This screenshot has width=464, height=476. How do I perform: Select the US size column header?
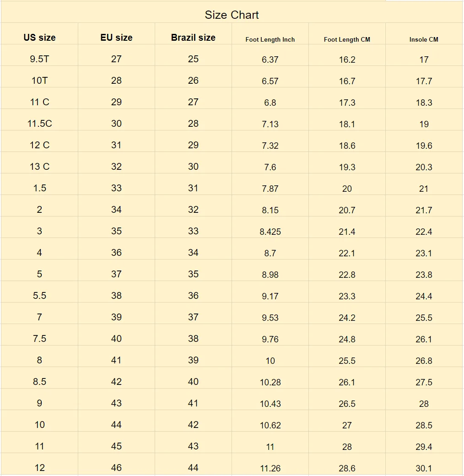(x=39, y=38)
